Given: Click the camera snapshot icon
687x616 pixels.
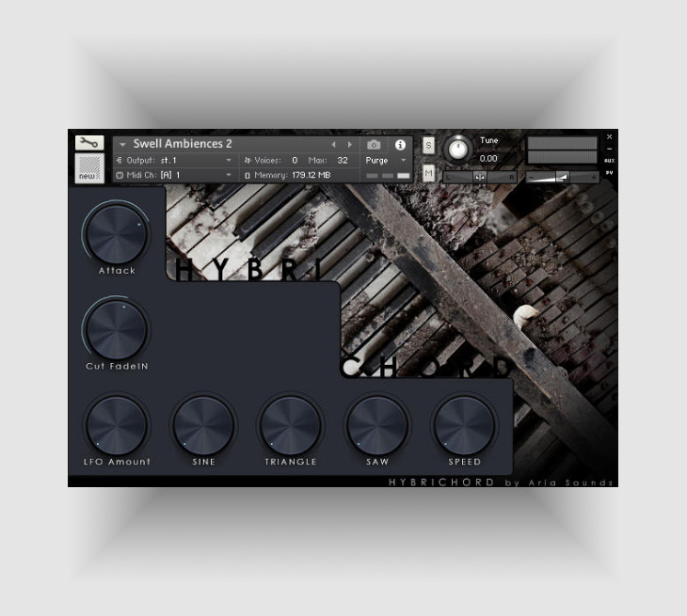Looking at the screenshot, I should pos(374,145).
